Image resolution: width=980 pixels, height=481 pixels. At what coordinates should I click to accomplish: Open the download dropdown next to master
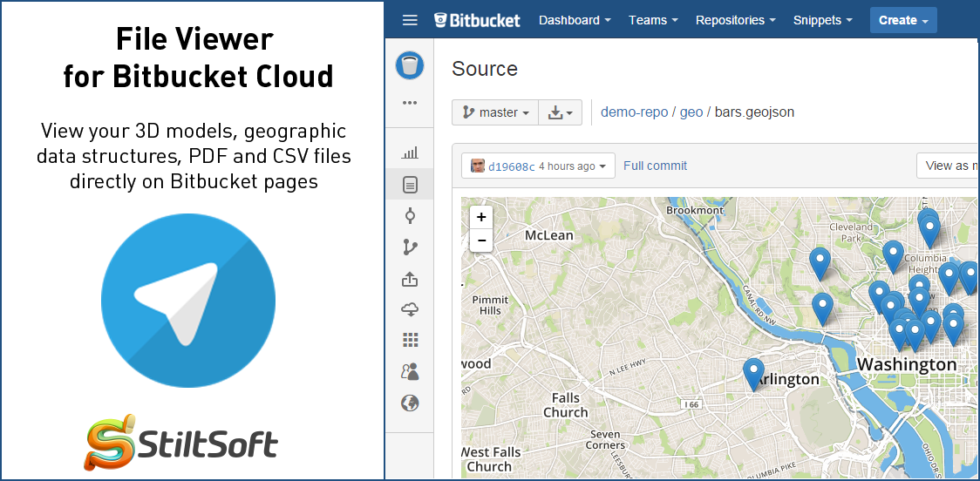tap(561, 112)
